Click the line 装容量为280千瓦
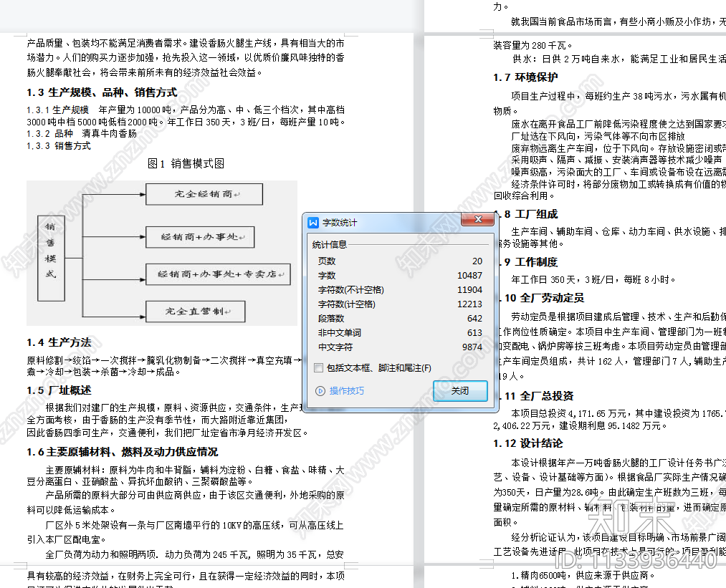Image resolution: width=726 pixels, height=588 pixels. [x=533, y=45]
